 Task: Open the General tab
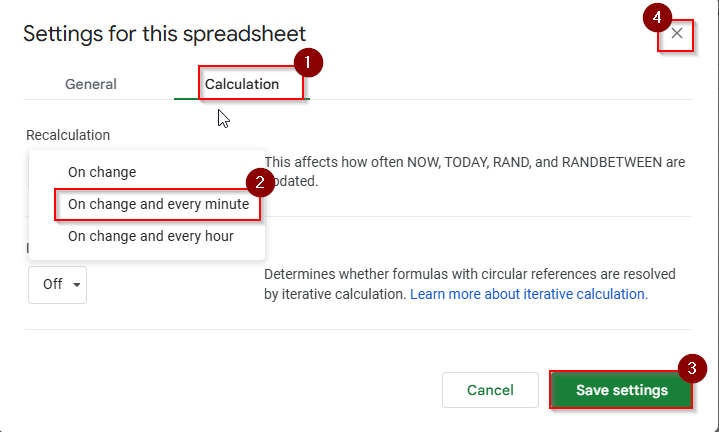point(91,84)
